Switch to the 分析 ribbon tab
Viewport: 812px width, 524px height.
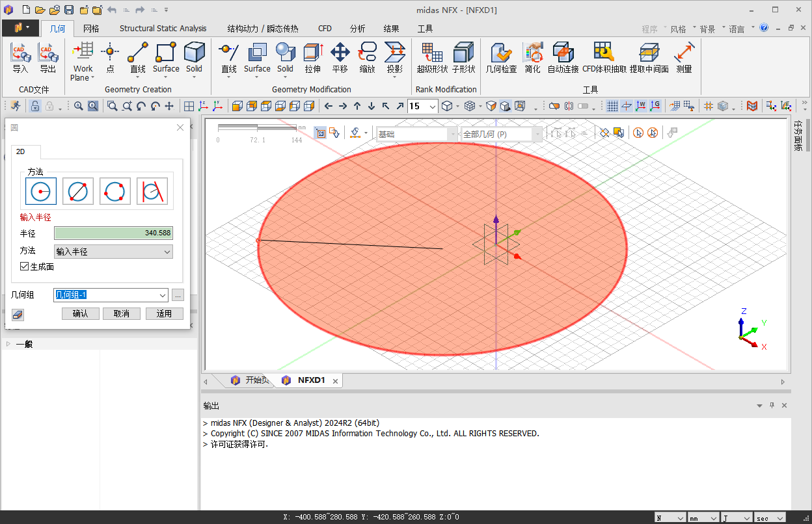click(x=357, y=29)
